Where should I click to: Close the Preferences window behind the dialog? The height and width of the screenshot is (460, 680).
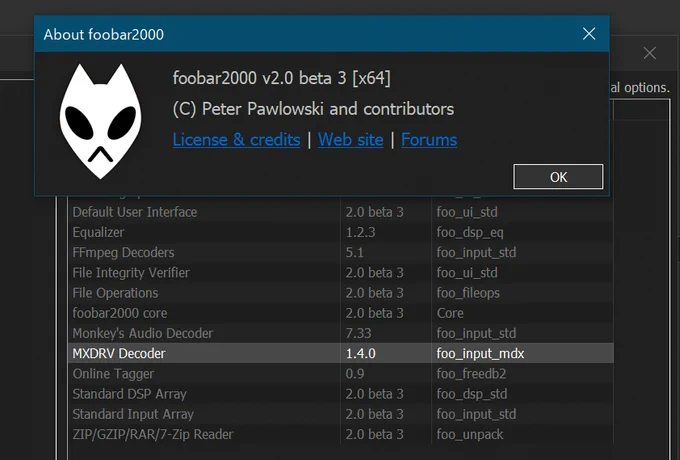tap(650, 53)
